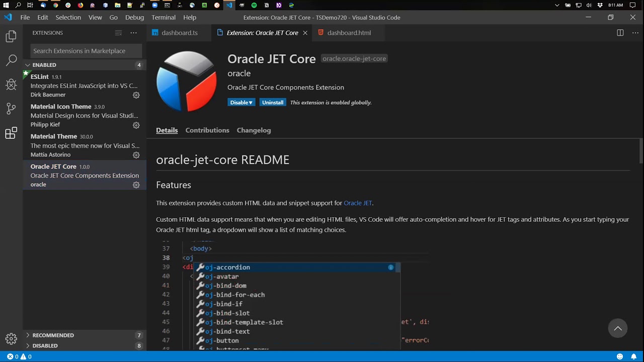Open the Edit menu
The height and width of the screenshot is (362, 644).
point(43,17)
